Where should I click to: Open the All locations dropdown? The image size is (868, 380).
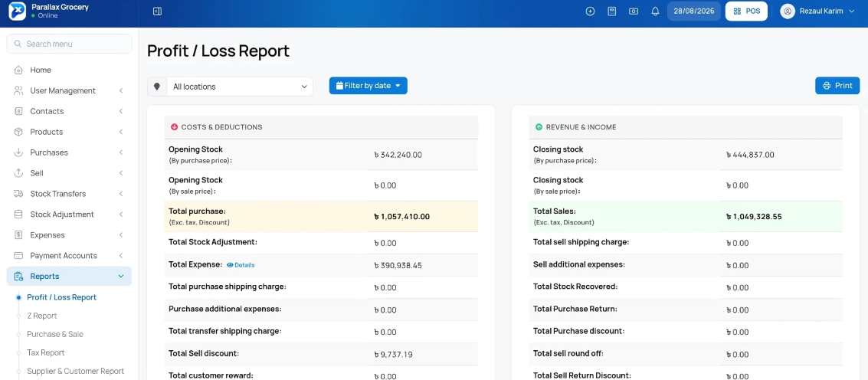tap(240, 87)
